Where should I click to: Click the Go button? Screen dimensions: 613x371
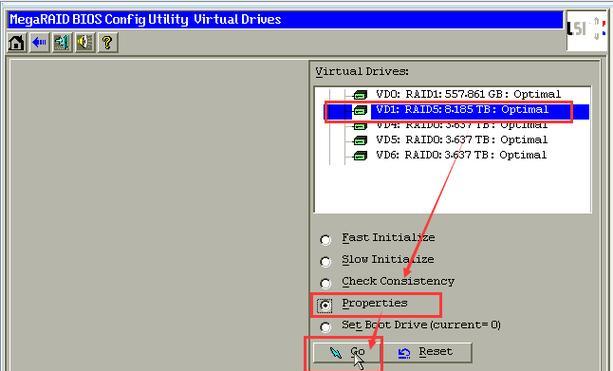346,353
